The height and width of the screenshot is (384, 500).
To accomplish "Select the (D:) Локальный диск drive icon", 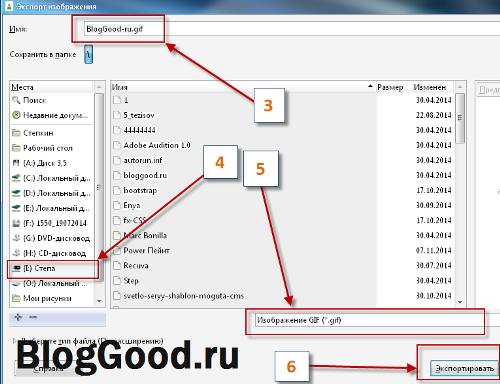I will [16, 193].
